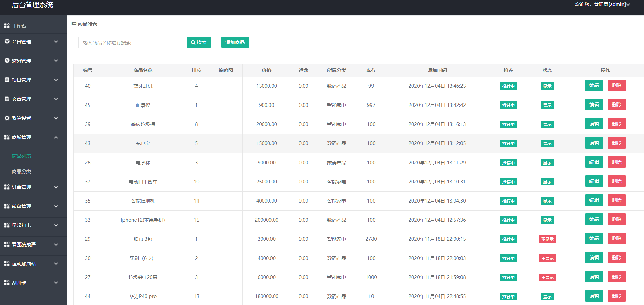
Task: Click the 财务管理 yen coin icon
Action: (x=7, y=60)
